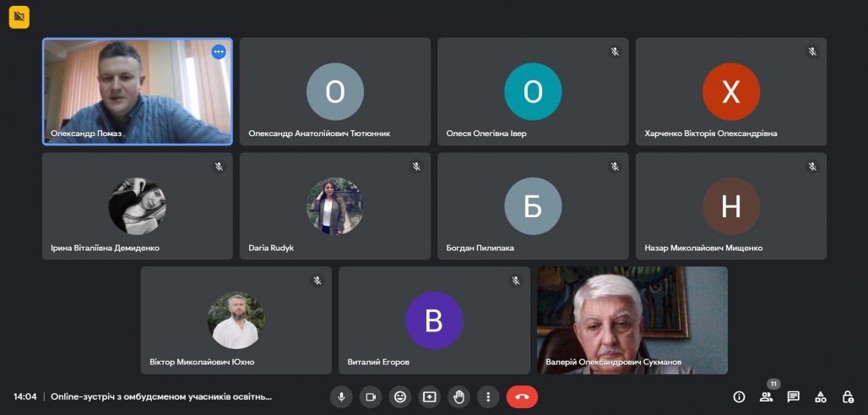
Task: Click muted mic icon on Віктор Юхно tile
Action: tap(317, 281)
